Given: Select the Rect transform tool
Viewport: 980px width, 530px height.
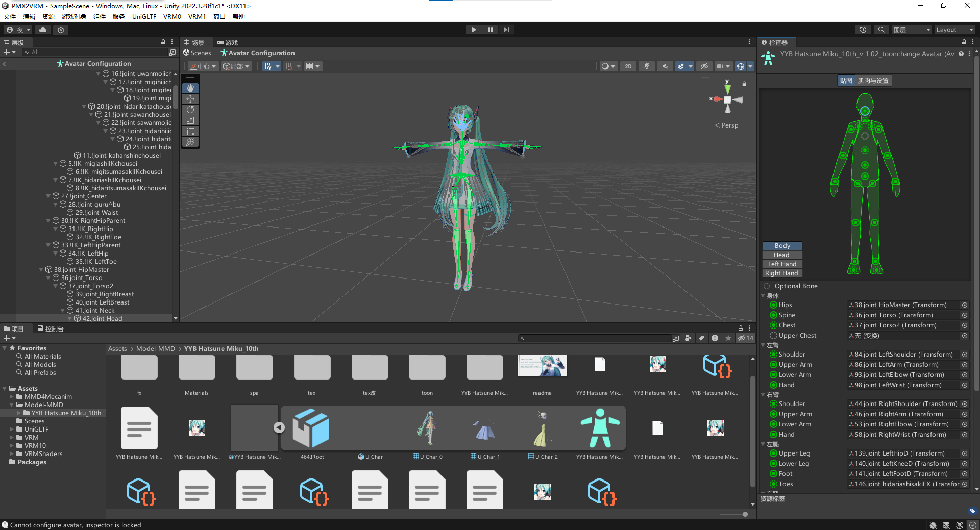Looking at the screenshot, I should point(190,131).
